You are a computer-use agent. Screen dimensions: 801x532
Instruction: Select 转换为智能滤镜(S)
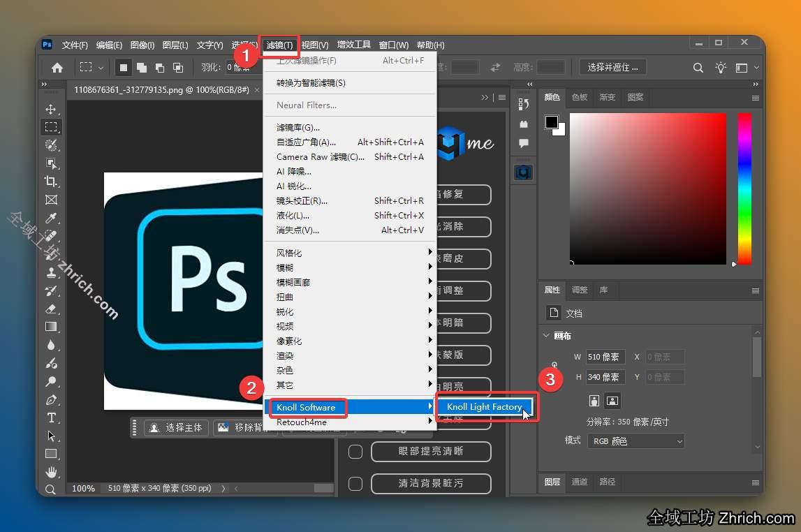(351, 82)
